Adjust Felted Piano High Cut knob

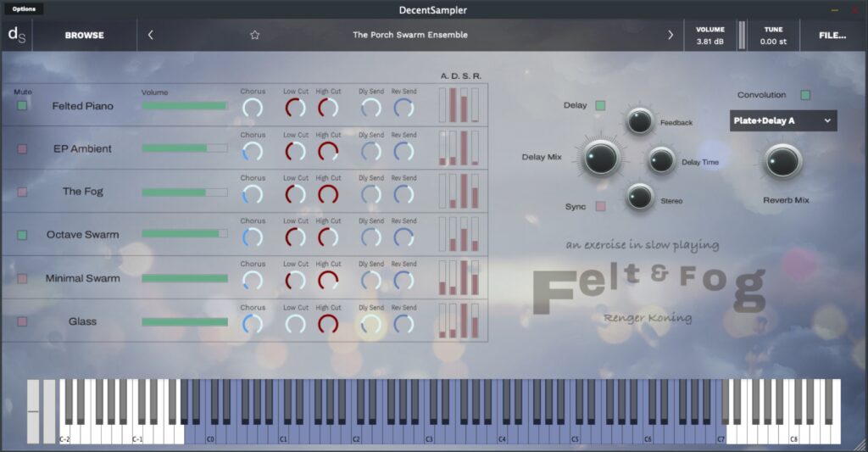[328, 108]
